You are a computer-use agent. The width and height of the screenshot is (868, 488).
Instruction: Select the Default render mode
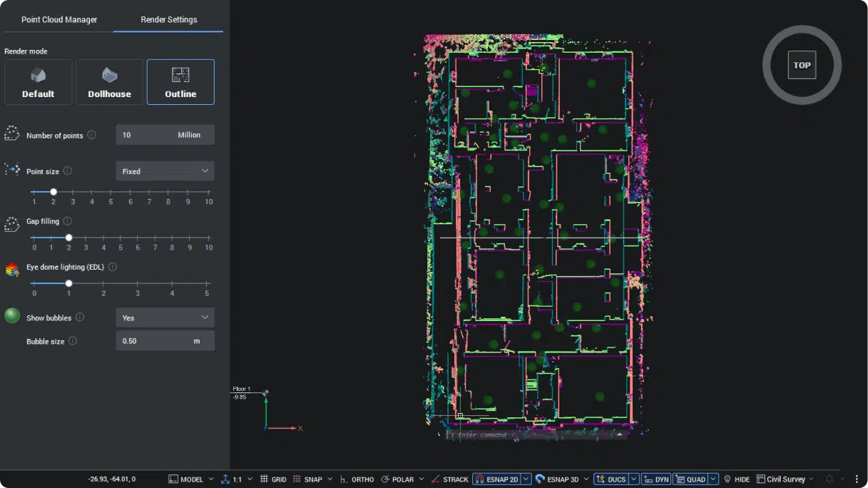[x=38, y=81]
